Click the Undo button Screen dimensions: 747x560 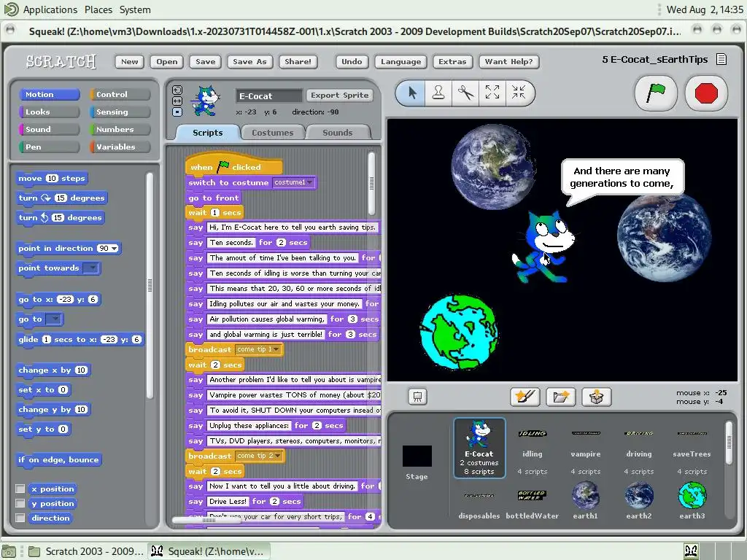pyautogui.click(x=352, y=61)
